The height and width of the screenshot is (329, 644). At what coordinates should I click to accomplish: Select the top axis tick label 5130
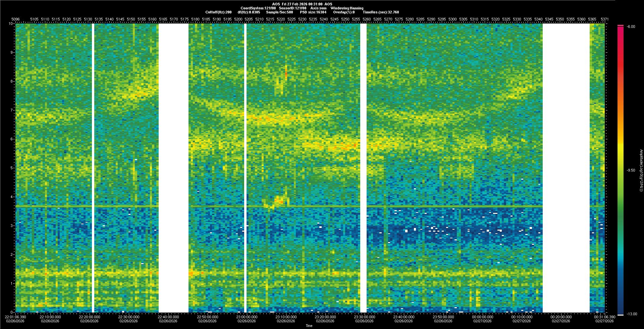(88, 19)
